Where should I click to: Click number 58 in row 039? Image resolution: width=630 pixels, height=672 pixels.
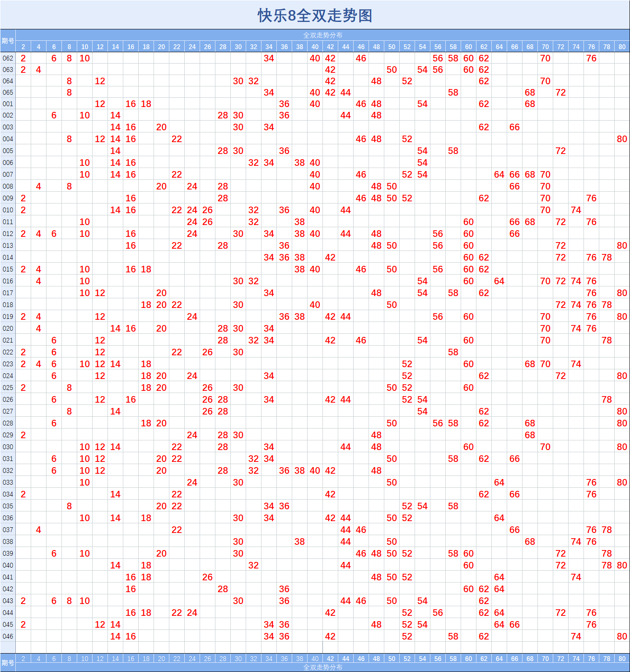[x=453, y=554]
